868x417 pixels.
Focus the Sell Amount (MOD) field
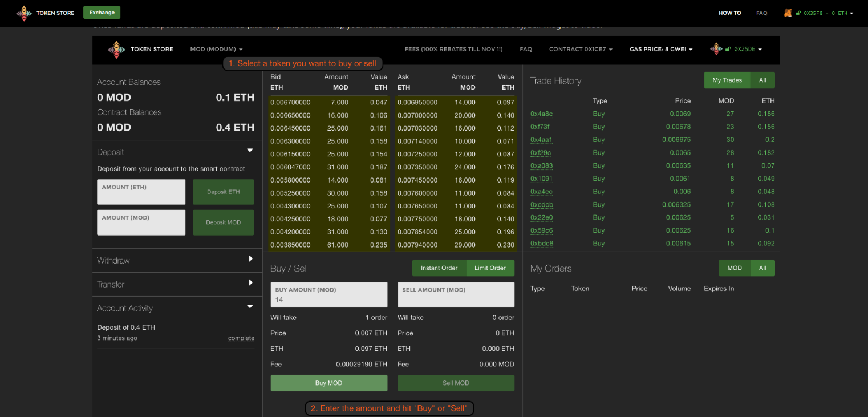[456, 294]
